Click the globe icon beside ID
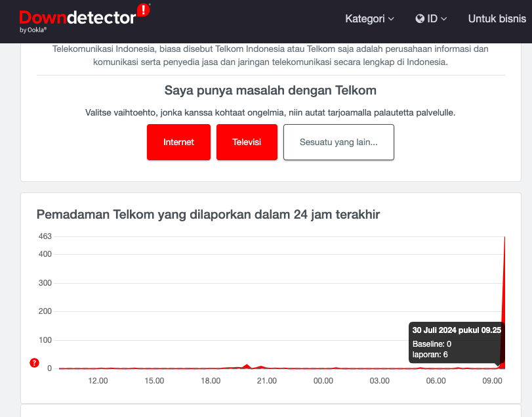Image resolution: width=532 pixels, height=417 pixels. click(420, 19)
